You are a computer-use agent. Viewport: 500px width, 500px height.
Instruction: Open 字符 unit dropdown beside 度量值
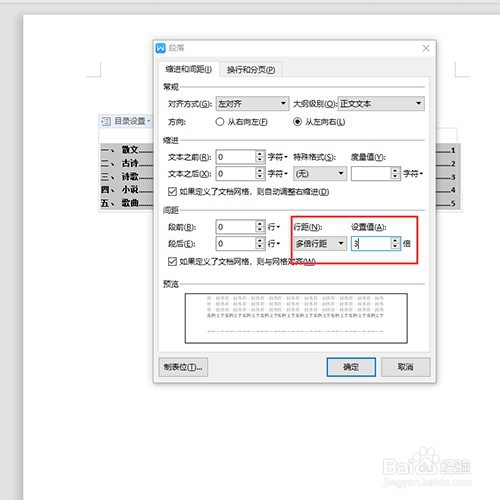pos(413,173)
